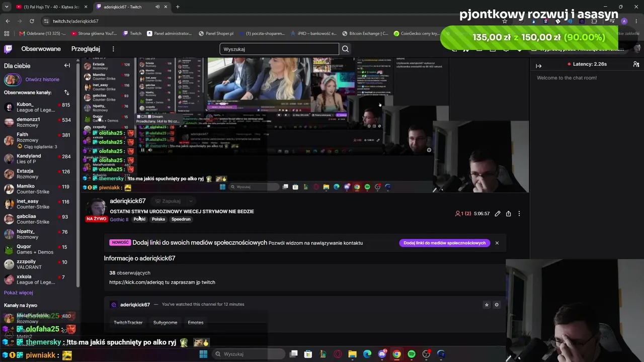Viewport: 644px width, 362px height.
Task: Open the Otwórz historie stories link
Action: point(42,79)
